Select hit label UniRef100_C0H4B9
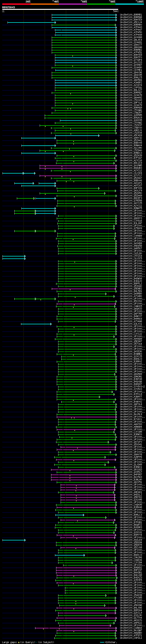Viewport: 146px width, 644px height. coord(131,236)
